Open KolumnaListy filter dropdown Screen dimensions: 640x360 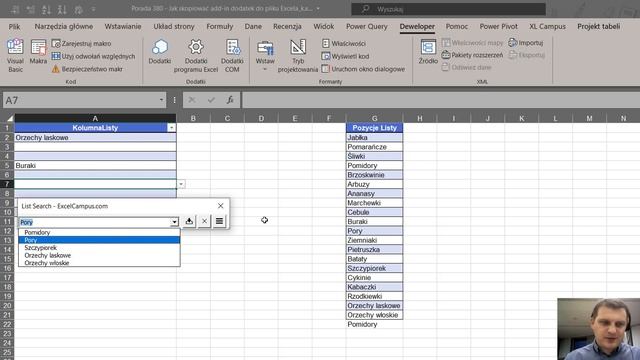[171, 128]
